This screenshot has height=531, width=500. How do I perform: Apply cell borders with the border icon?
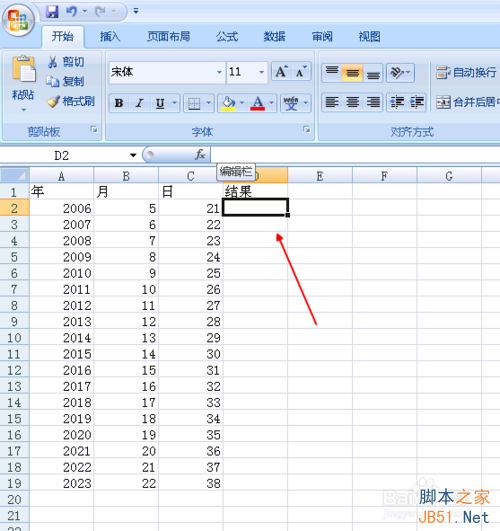click(194, 103)
